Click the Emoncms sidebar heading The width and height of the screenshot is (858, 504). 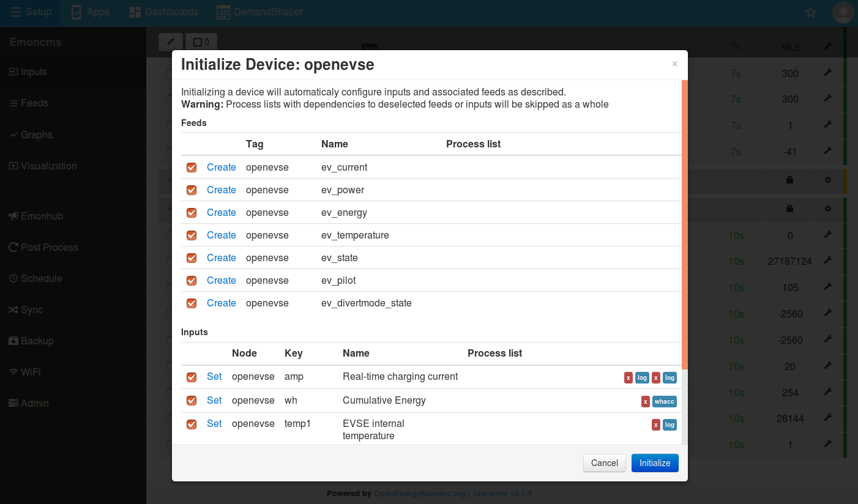click(x=35, y=42)
